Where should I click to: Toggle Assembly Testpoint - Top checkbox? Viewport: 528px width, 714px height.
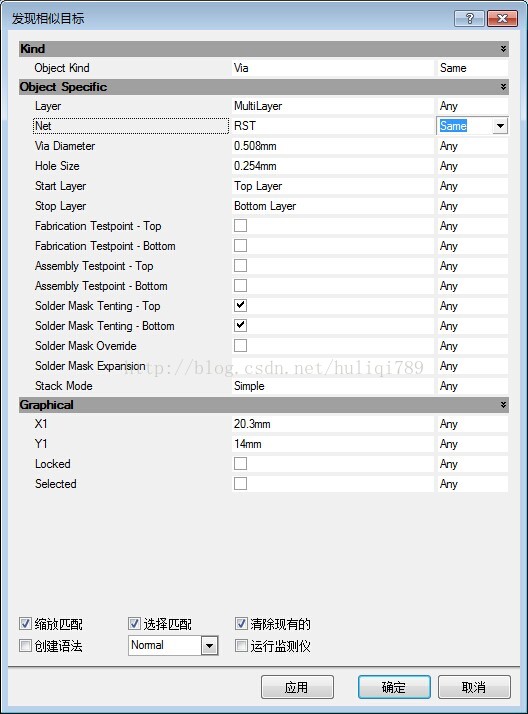(240, 265)
